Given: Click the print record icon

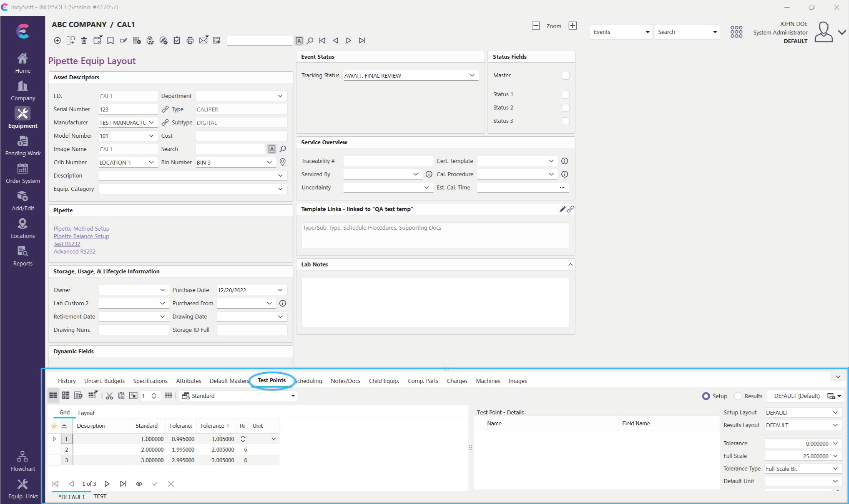Looking at the screenshot, I should click(x=190, y=41).
